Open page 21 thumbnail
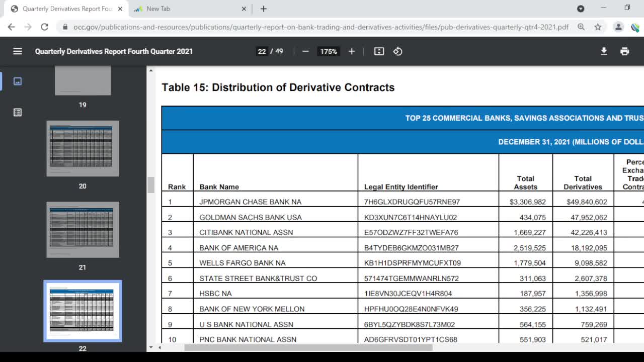The image size is (644, 362). click(x=83, y=230)
